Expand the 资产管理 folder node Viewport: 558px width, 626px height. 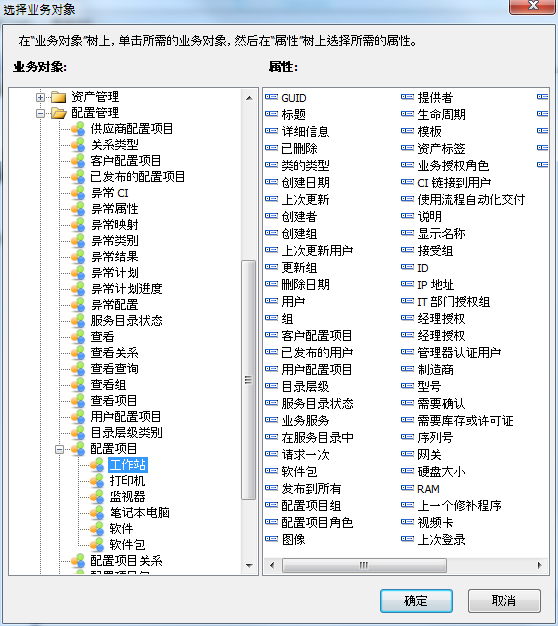(40, 97)
